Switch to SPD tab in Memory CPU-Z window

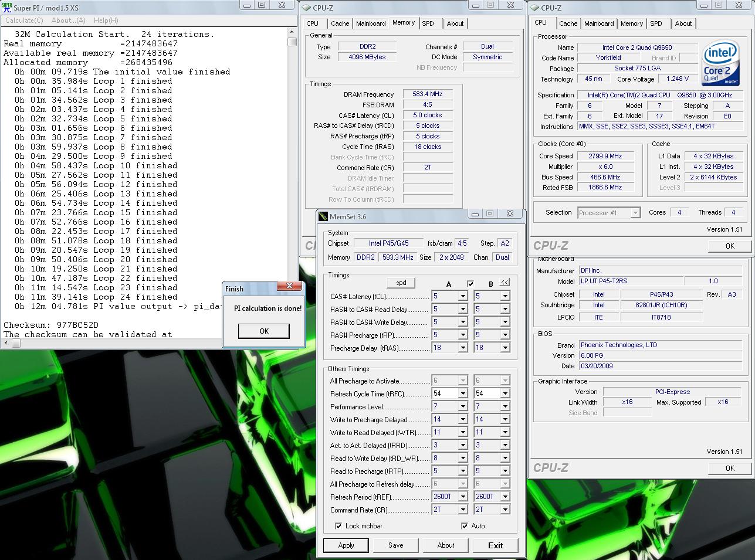[x=428, y=23]
